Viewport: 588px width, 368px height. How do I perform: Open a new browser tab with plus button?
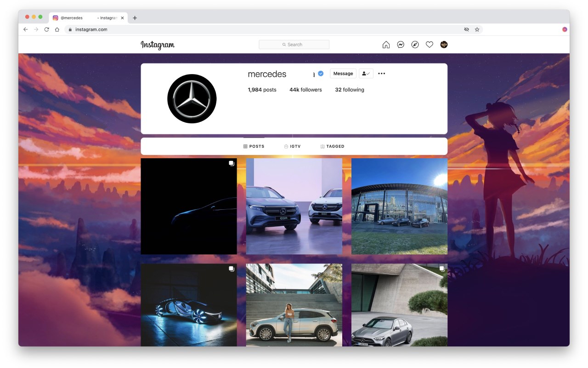(x=135, y=18)
